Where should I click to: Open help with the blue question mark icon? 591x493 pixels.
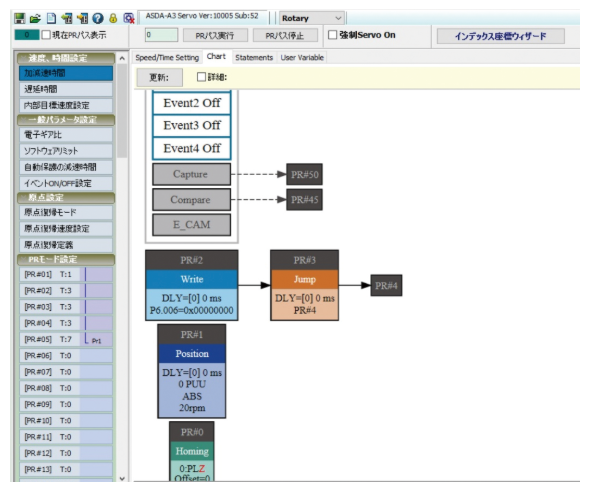pyautogui.click(x=98, y=18)
